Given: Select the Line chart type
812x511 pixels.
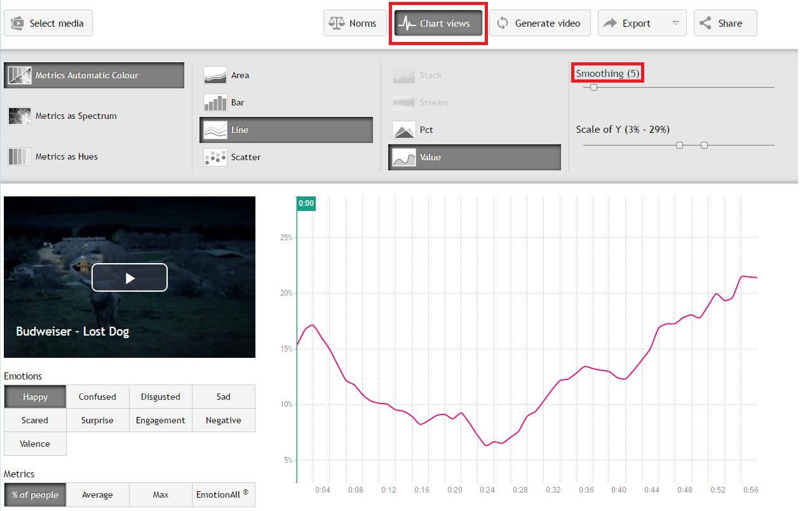Looking at the screenshot, I should tap(286, 130).
